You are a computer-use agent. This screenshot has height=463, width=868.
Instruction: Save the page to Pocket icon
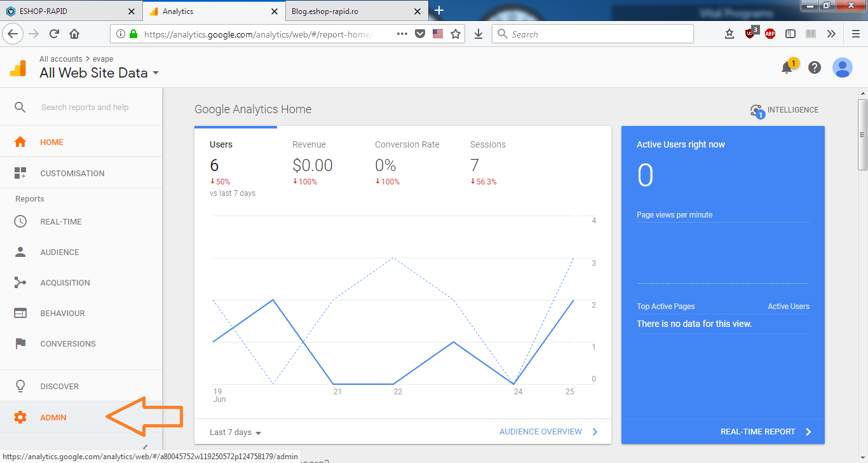(x=420, y=34)
